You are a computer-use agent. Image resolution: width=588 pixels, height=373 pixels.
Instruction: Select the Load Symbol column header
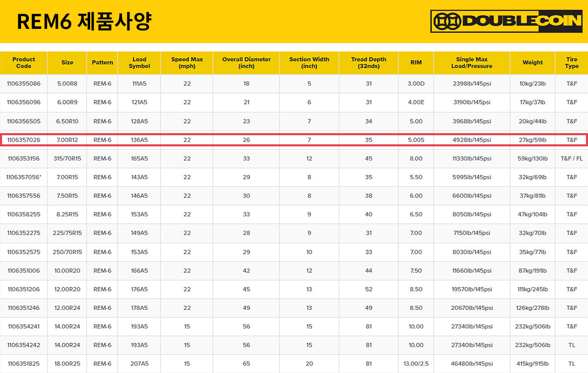(x=139, y=63)
